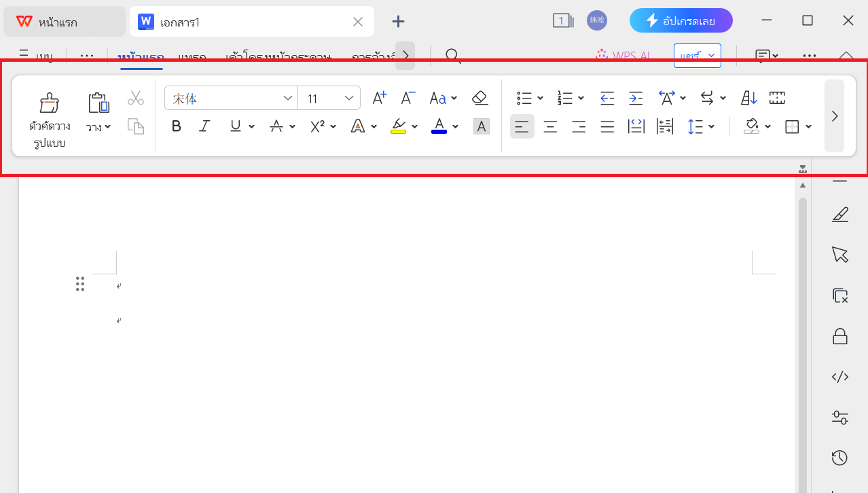Expand font color dropdown arrow
The height and width of the screenshot is (493, 868).
[x=455, y=126]
